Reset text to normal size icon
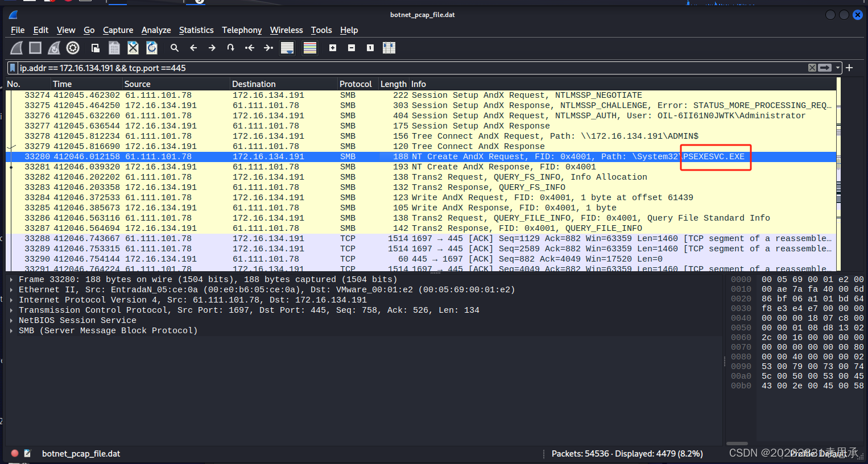The height and width of the screenshot is (464, 868). pos(370,48)
